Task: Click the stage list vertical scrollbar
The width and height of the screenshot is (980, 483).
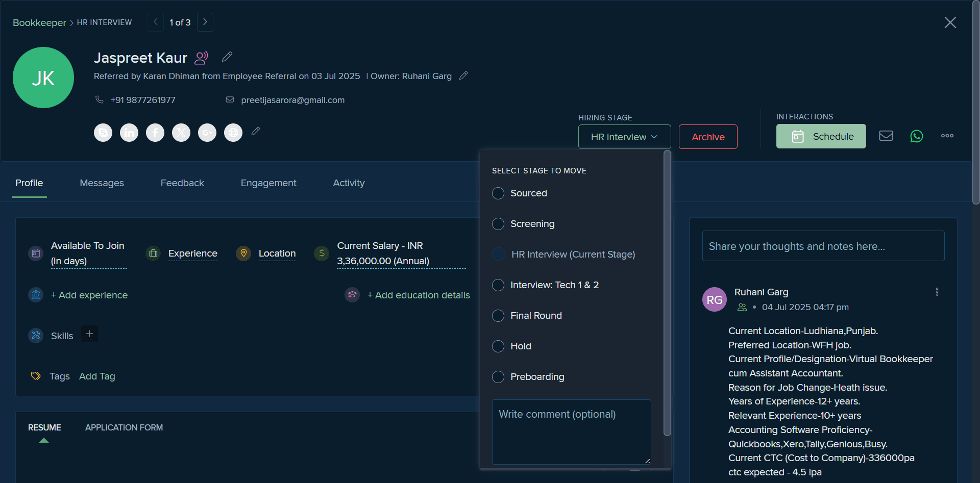Action: (667, 293)
